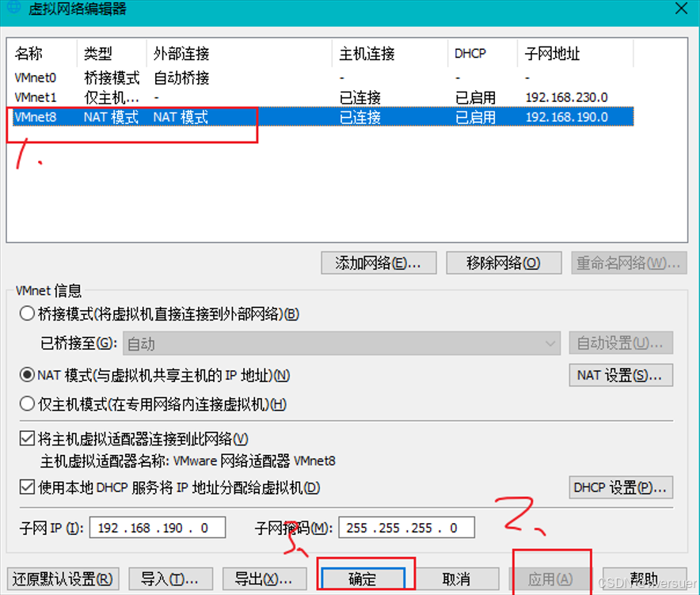Click the 移除网络 button
The image size is (700, 595).
[x=504, y=263]
